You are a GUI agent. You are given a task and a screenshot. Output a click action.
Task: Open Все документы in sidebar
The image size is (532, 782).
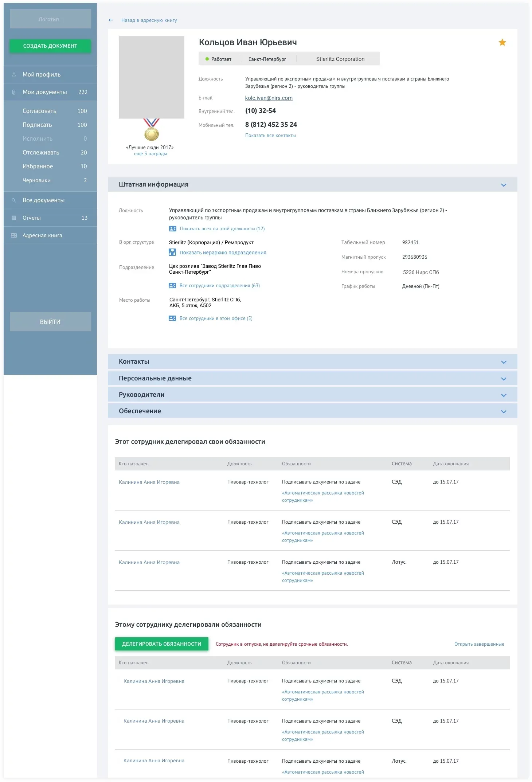tap(50, 200)
